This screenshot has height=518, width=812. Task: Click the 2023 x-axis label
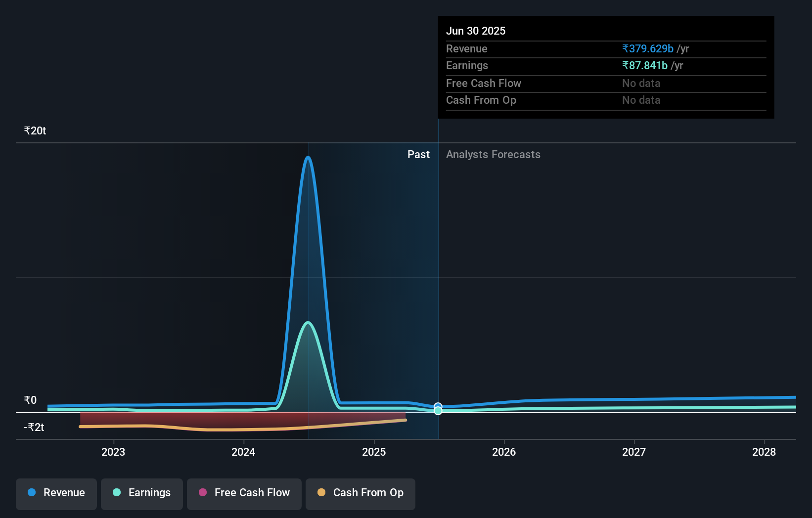(x=113, y=452)
